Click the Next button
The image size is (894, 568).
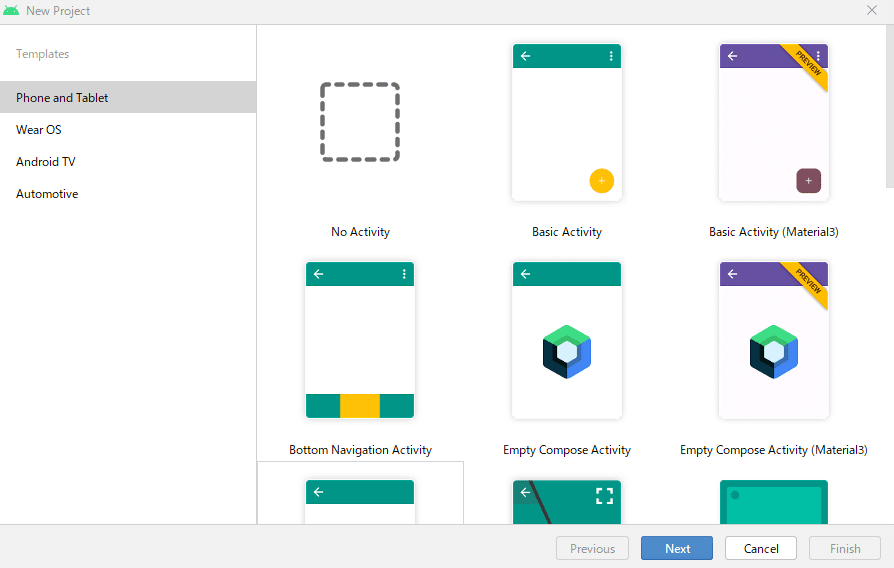click(x=677, y=548)
